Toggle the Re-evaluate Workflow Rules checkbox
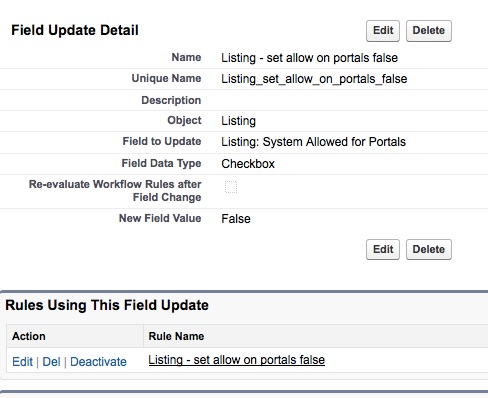 pos(231,187)
